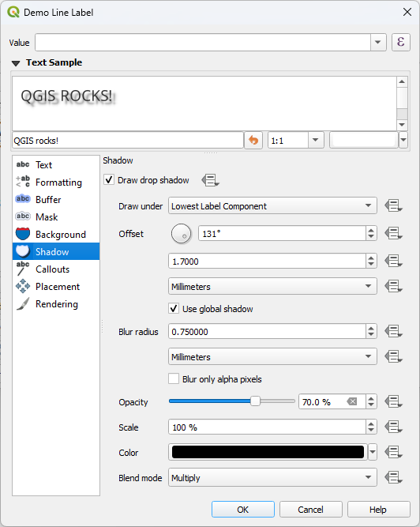Open the Blend mode Multiply dropdown
This screenshot has height=527, width=420.
pyautogui.click(x=272, y=477)
